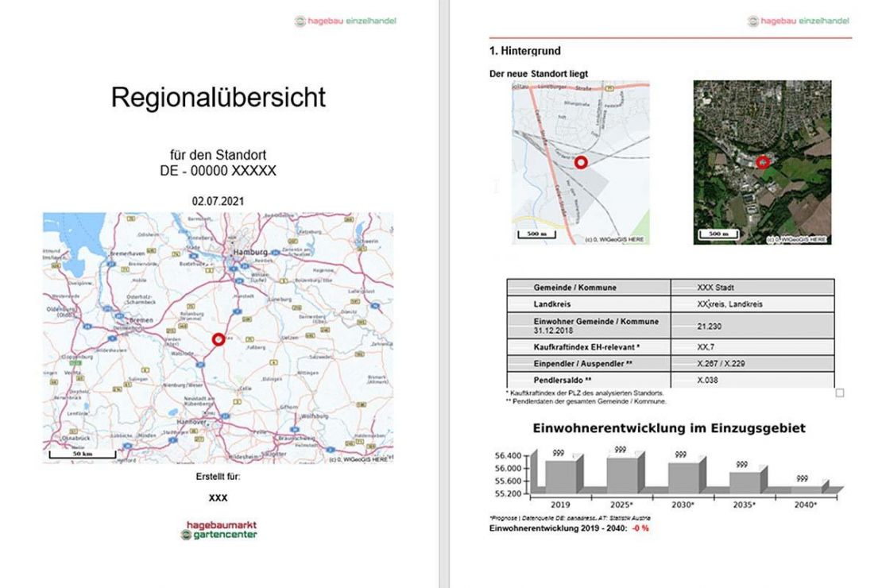
Task: Click the 50 km scale bar
Action: pos(83,454)
